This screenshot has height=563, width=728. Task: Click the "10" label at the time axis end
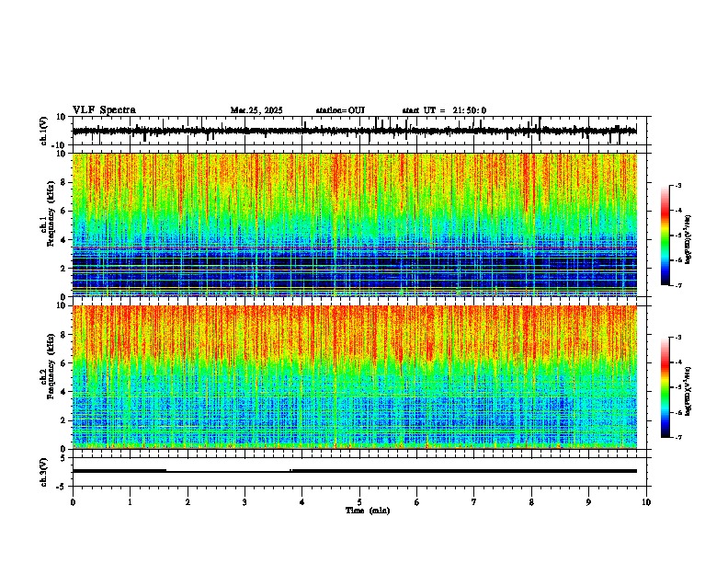click(x=646, y=502)
